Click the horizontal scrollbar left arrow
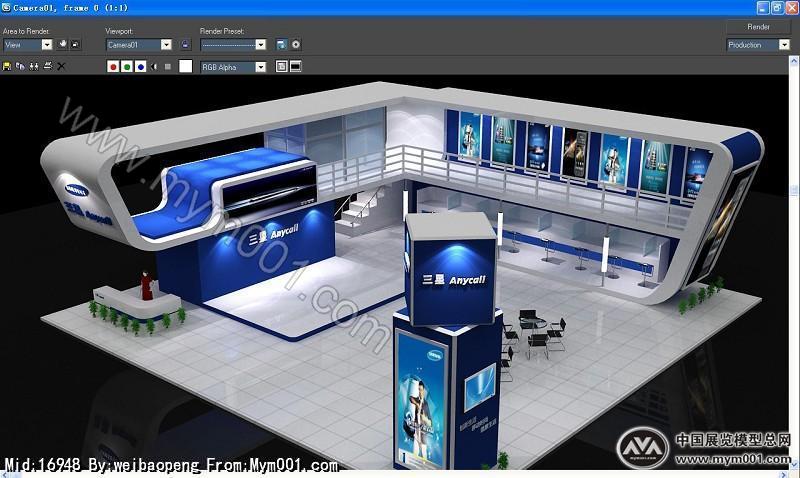The width and height of the screenshot is (800, 478). point(4,475)
